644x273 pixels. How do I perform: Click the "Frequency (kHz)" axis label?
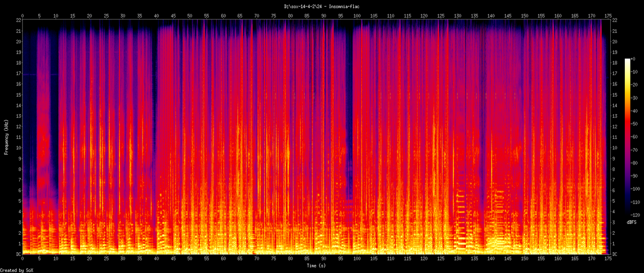[x=7, y=137]
